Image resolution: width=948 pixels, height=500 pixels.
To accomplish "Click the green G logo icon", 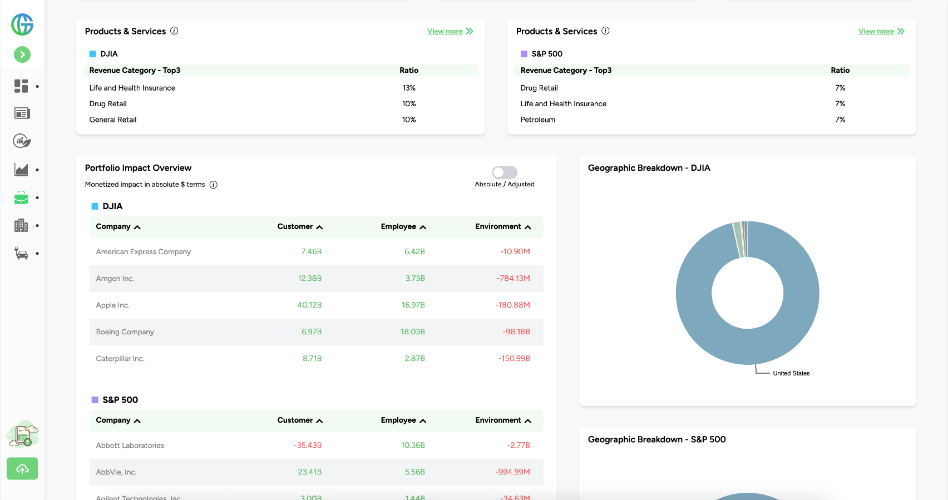I will [x=22, y=24].
